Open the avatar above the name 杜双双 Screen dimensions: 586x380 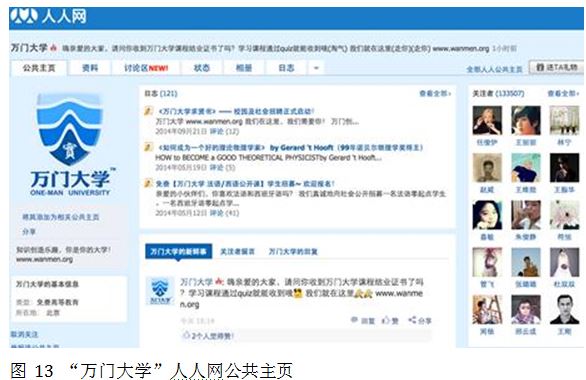tap(564, 262)
